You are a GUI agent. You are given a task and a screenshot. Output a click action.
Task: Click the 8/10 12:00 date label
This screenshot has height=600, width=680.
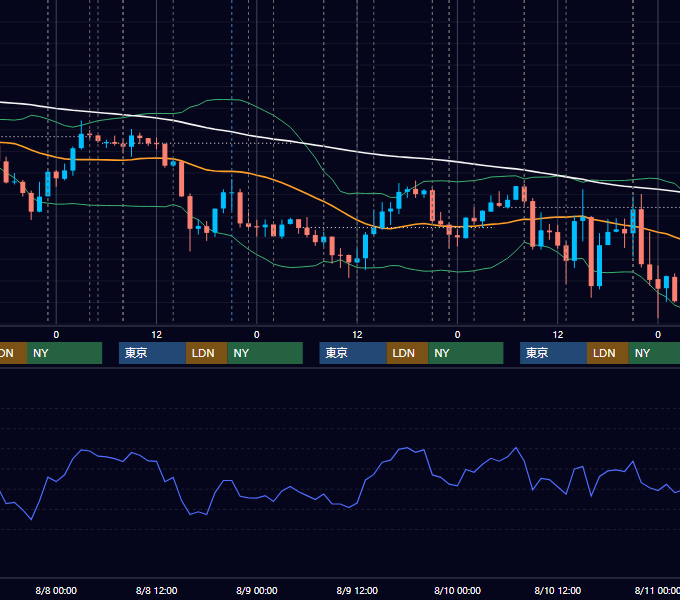coord(558,590)
